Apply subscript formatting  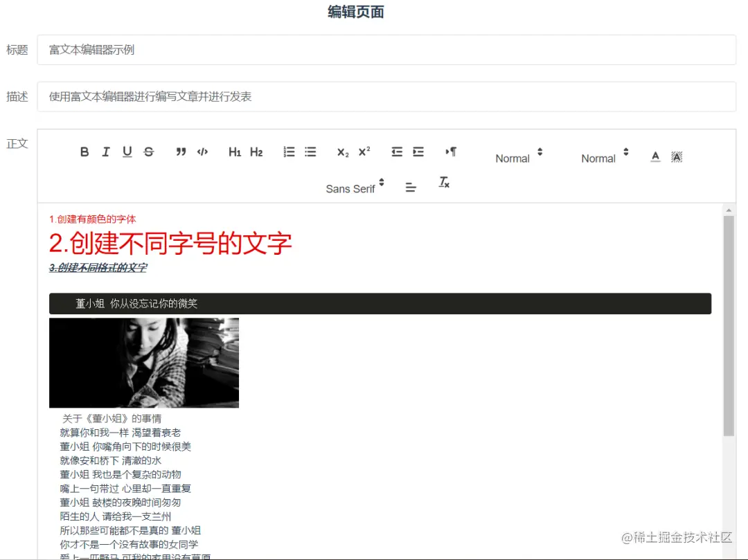tap(343, 152)
